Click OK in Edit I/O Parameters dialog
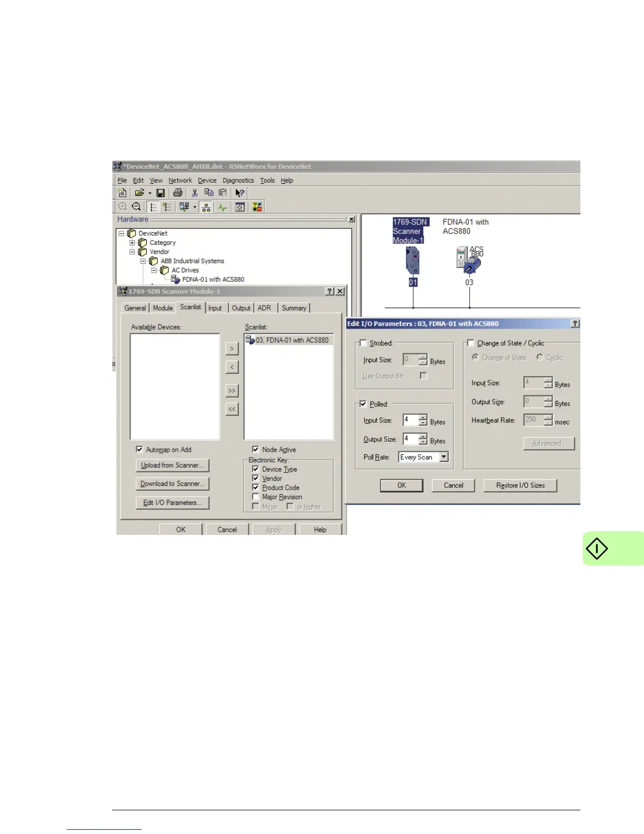This screenshot has height=834, width=644. tap(401, 485)
